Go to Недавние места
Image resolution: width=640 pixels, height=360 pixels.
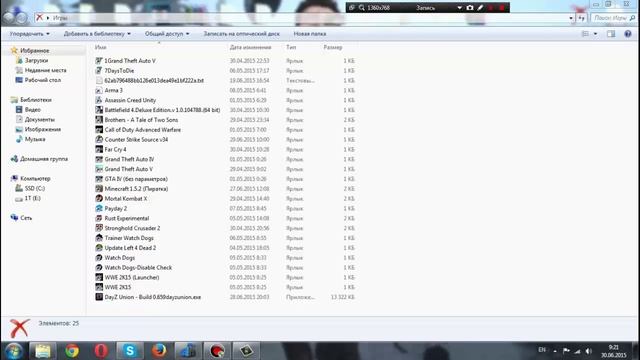[45, 70]
